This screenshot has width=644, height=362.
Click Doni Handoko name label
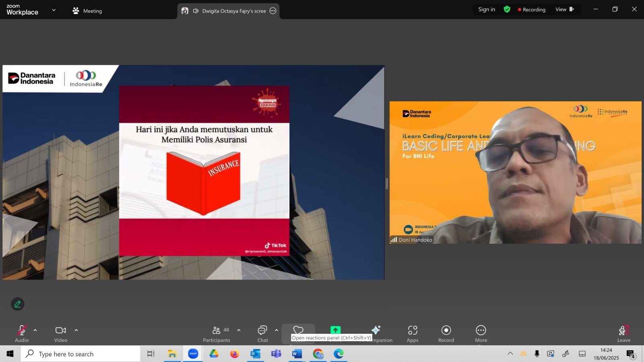[415, 240]
